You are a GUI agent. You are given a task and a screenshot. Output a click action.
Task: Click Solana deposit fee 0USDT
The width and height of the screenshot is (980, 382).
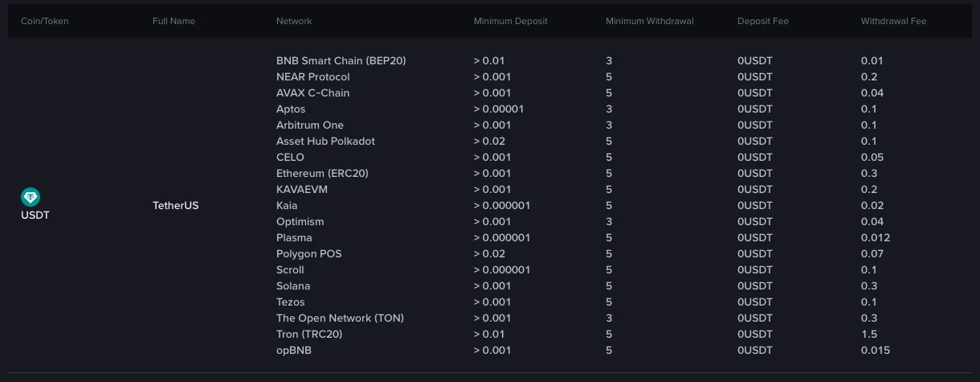pos(755,286)
